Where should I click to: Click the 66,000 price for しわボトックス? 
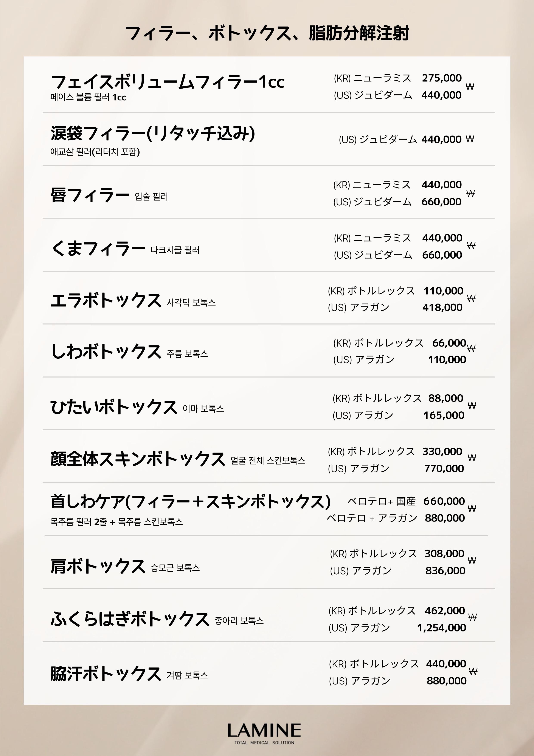449,343
